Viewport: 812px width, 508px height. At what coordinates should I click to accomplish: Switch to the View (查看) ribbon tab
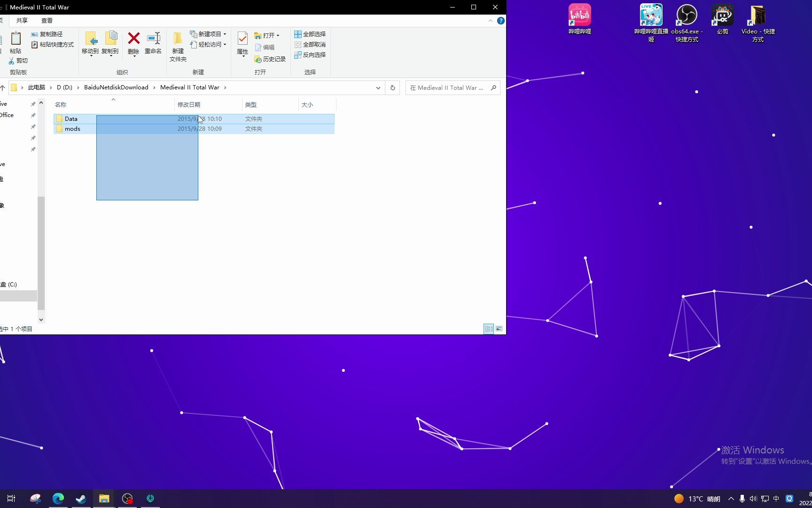(x=47, y=21)
